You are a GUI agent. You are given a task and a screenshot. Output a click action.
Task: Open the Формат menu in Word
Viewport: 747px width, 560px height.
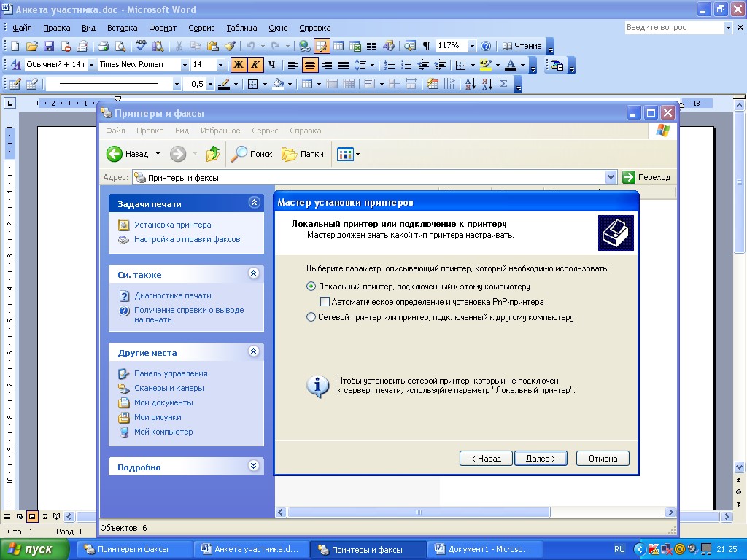point(163,28)
